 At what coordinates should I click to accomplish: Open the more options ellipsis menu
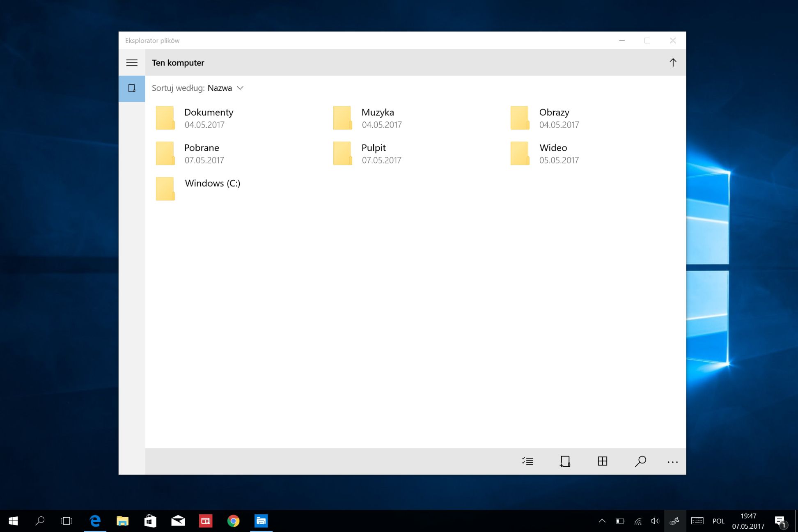coord(672,462)
